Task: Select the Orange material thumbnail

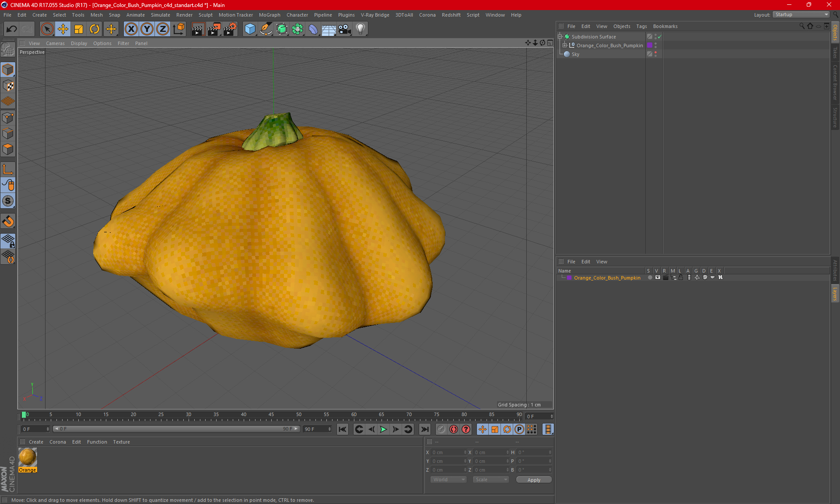Action: pyautogui.click(x=28, y=457)
